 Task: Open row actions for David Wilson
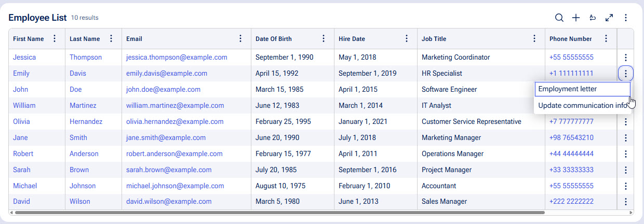coord(626,202)
